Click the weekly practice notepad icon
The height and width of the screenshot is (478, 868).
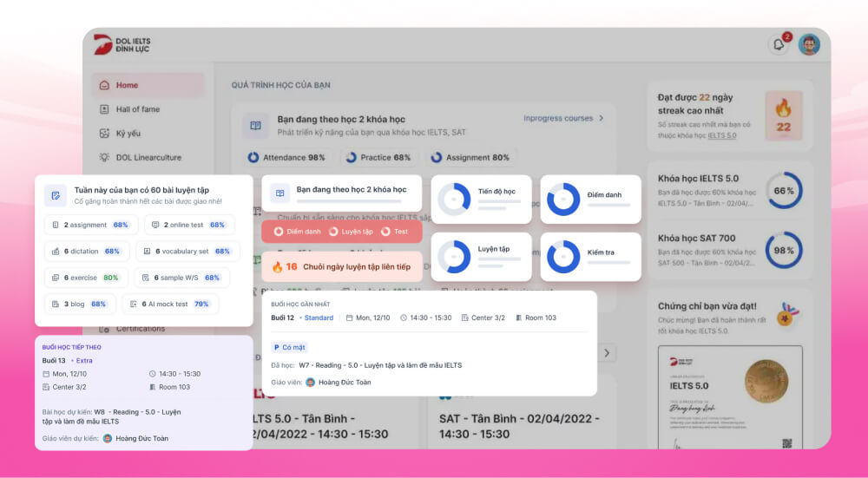point(56,195)
